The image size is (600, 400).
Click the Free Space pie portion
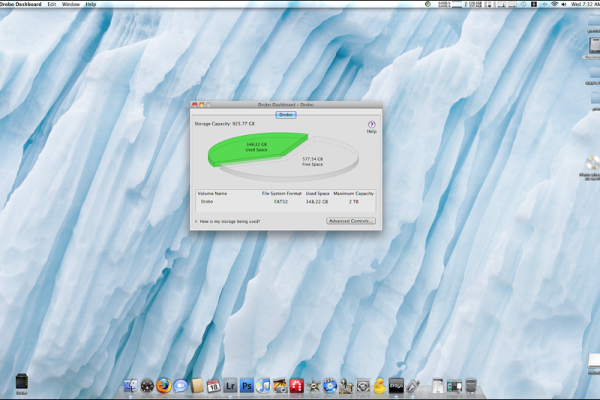314,163
